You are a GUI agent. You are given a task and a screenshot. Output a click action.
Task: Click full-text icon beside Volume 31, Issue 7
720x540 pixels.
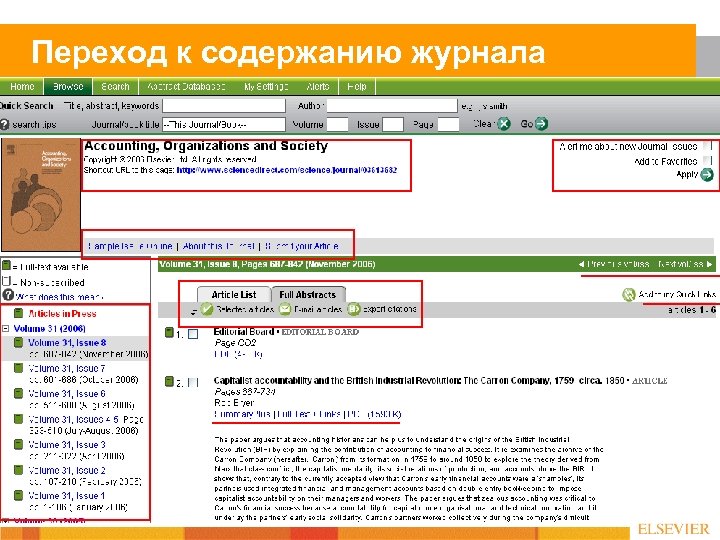(x=18, y=368)
